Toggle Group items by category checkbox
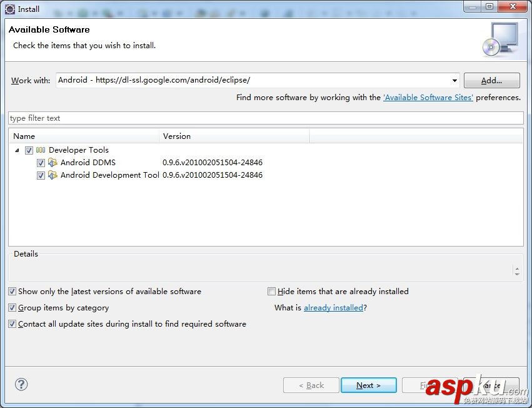 13,308
